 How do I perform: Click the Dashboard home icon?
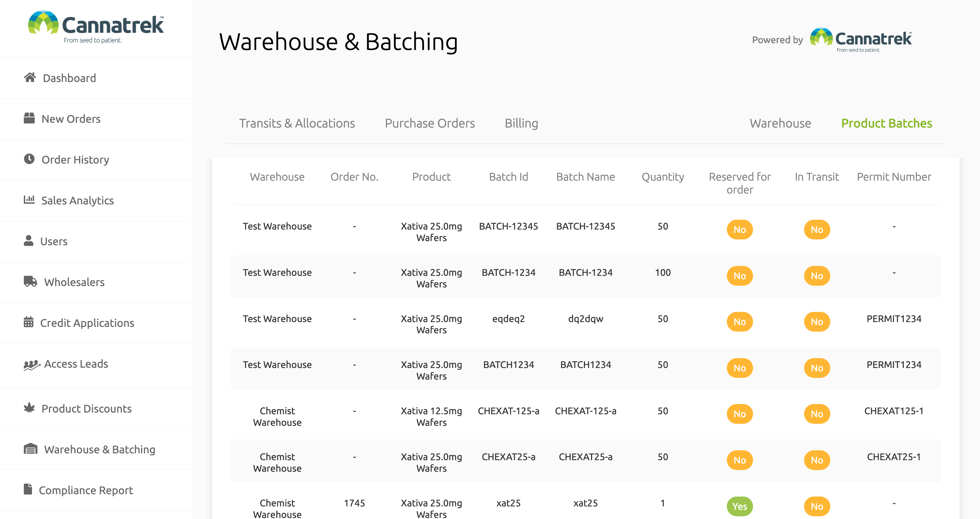(x=30, y=77)
